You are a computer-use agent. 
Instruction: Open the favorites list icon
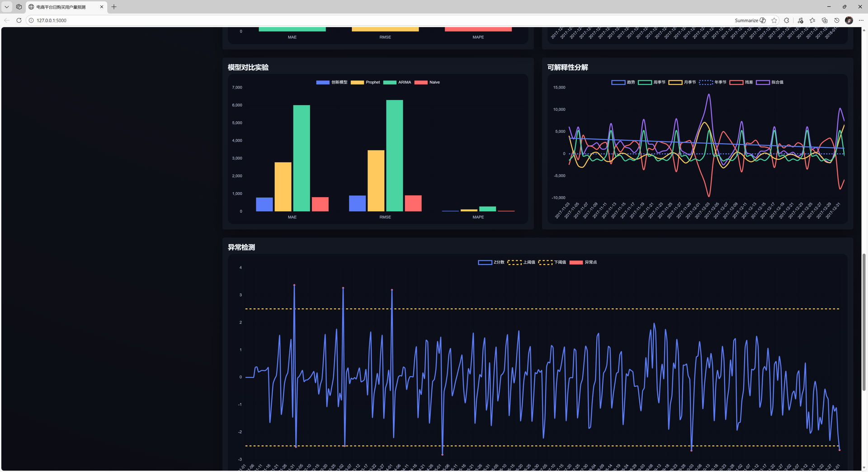coord(812,20)
